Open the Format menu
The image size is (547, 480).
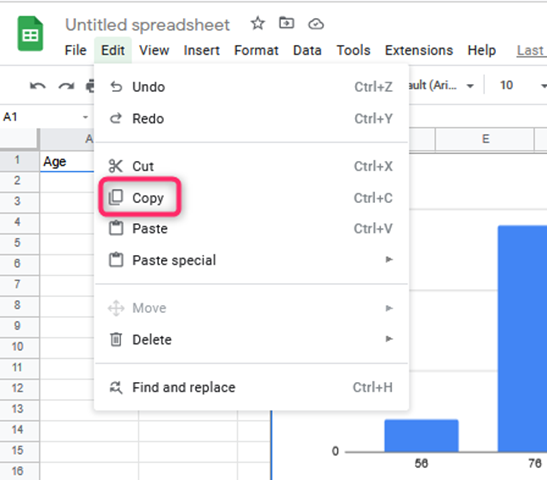pyautogui.click(x=256, y=50)
